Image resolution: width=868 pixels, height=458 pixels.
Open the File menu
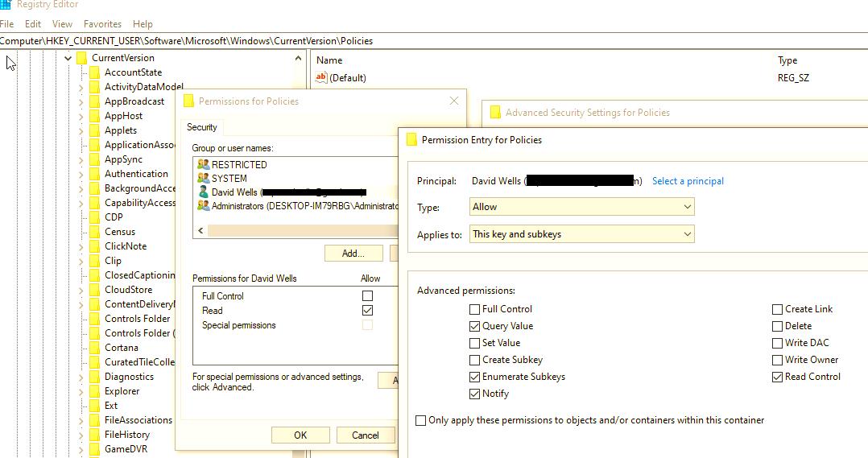[x=6, y=24]
